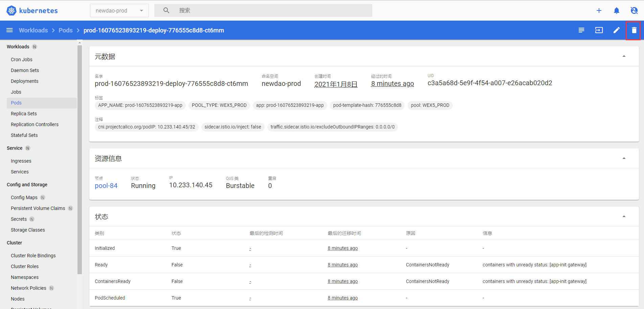Click the sidecar.istio.io/inject annotation chip
The image size is (644, 309).
click(x=233, y=127)
